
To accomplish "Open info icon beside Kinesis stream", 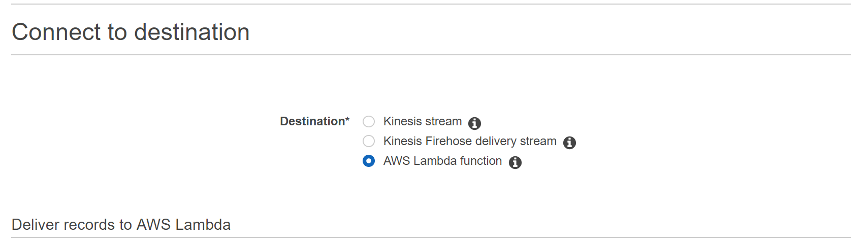I will pyautogui.click(x=474, y=123).
